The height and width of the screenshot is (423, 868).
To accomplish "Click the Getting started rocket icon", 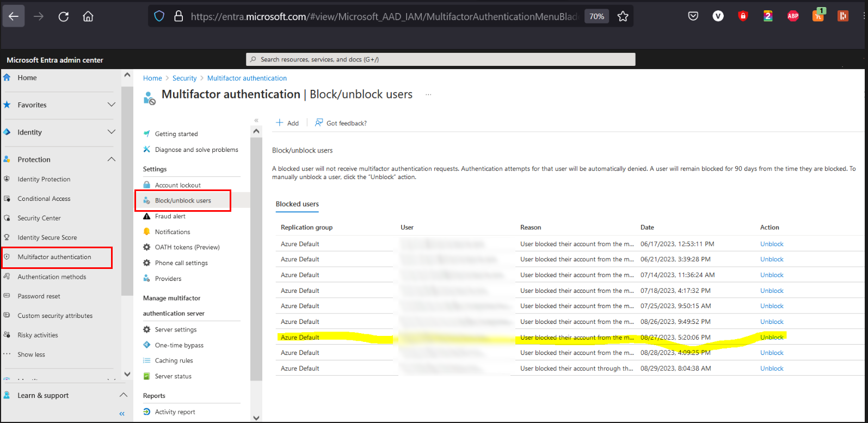I will point(146,134).
